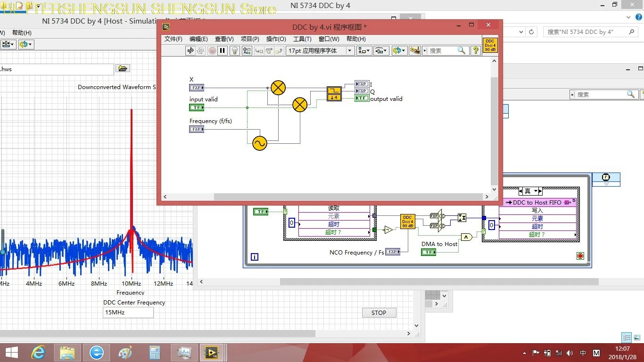
Task: Open the 工具(T) menu
Action: [302, 39]
